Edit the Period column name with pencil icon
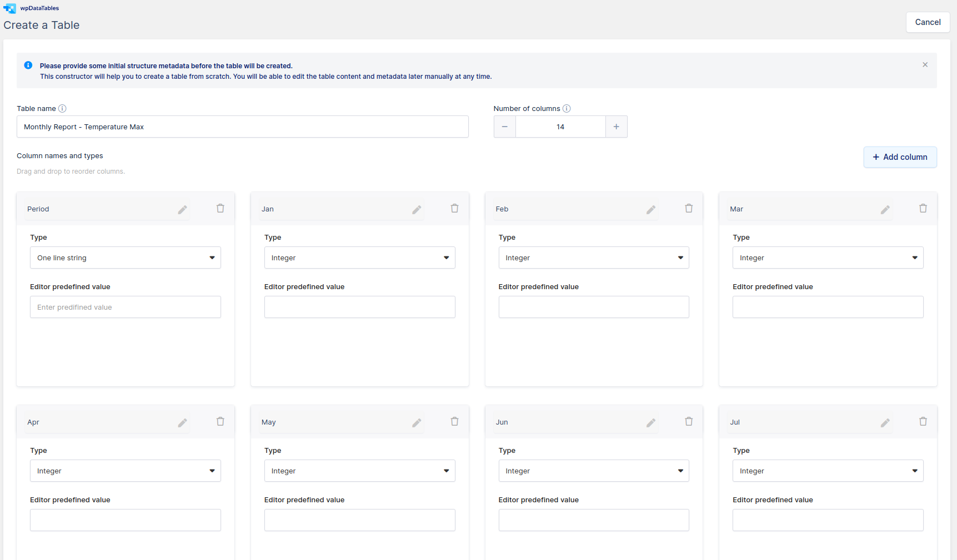Viewport: 957px width, 560px height. click(182, 209)
